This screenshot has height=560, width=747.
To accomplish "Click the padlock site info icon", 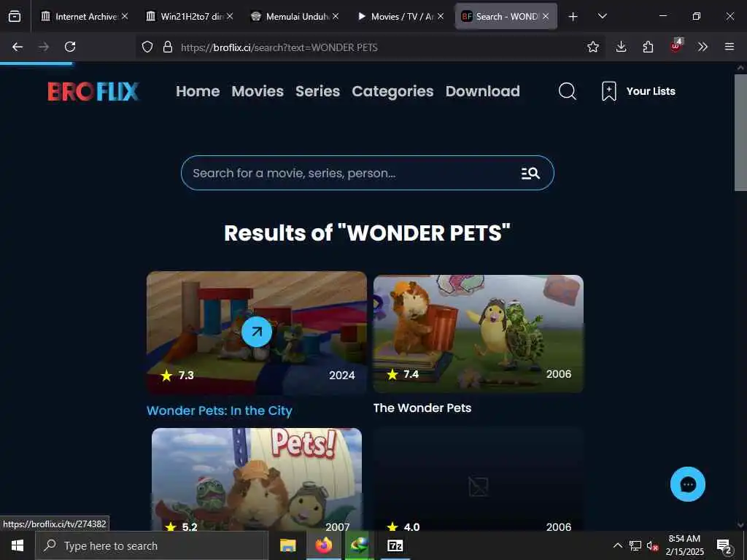I will tap(168, 47).
